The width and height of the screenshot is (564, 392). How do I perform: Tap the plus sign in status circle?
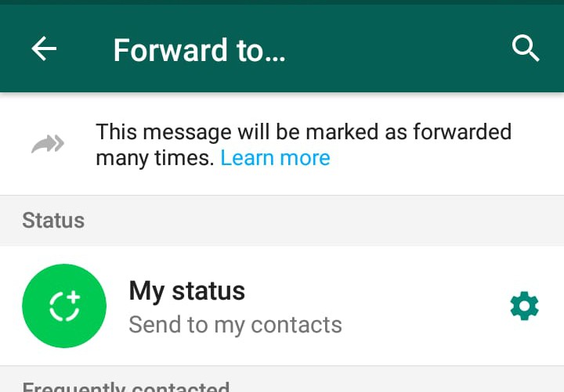[x=74, y=297]
